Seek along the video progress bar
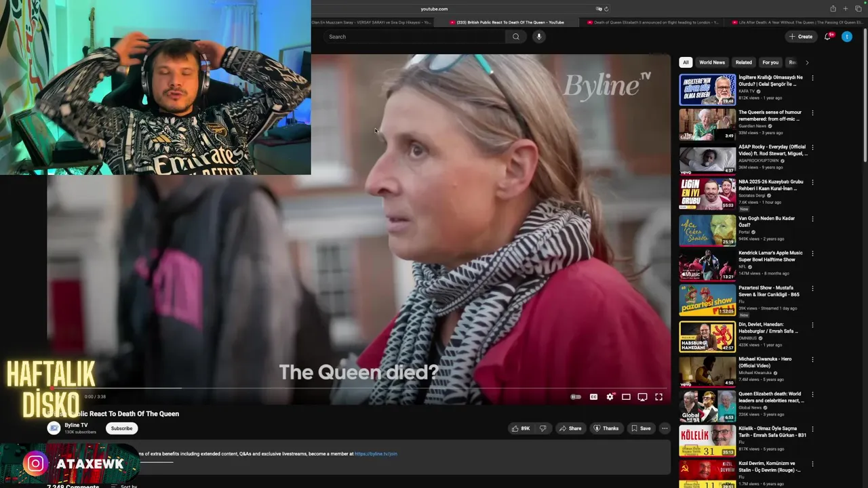This screenshot has height=488, width=868. 358,388
